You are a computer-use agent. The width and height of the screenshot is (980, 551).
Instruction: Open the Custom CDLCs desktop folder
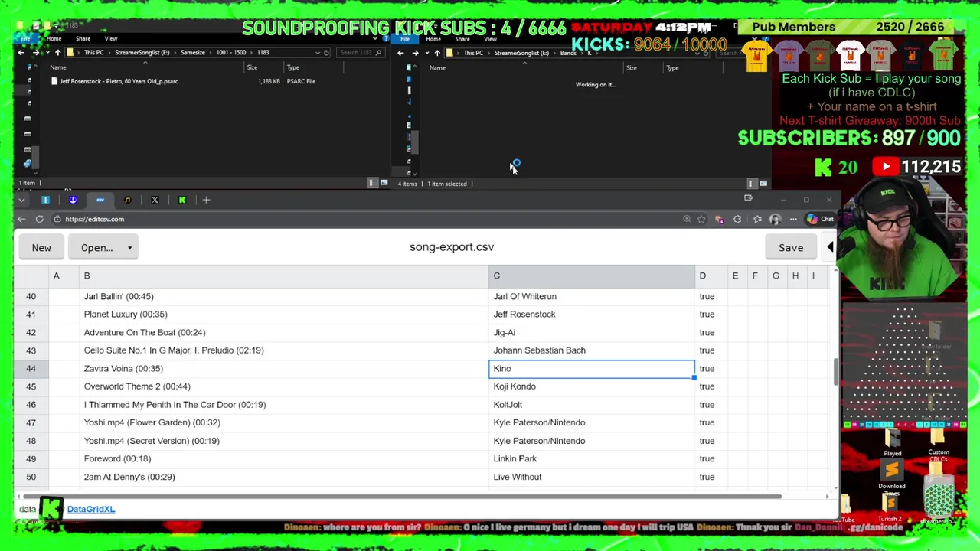point(939,444)
